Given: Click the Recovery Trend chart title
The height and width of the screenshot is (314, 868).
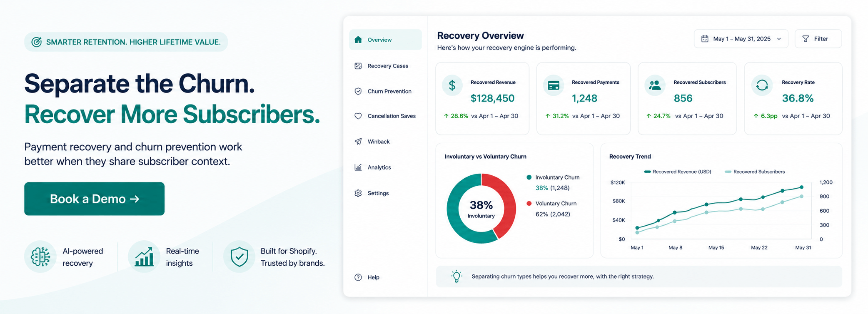Looking at the screenshot, I should (x=630, y=157).
